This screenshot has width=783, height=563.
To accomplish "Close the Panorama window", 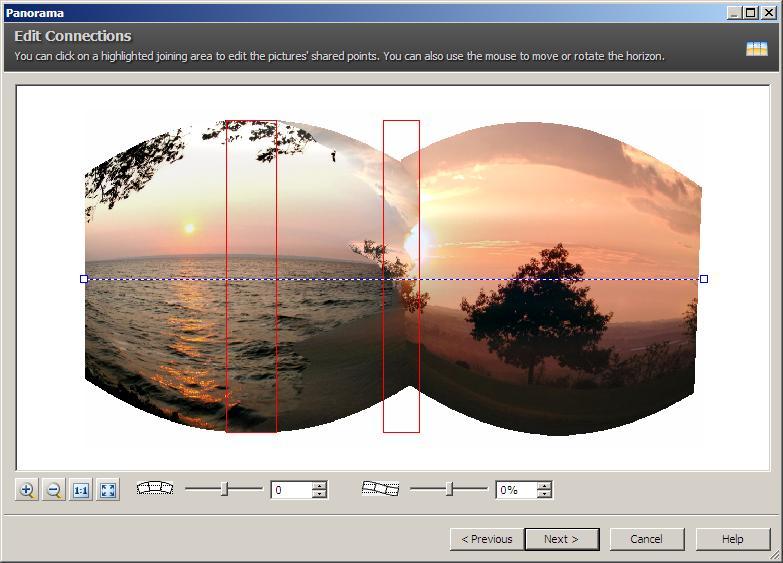I will pos(769,13).
